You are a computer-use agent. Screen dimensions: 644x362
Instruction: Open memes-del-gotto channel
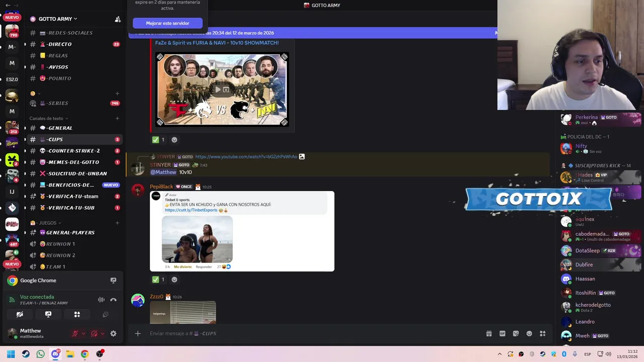(x=74, y=162)
